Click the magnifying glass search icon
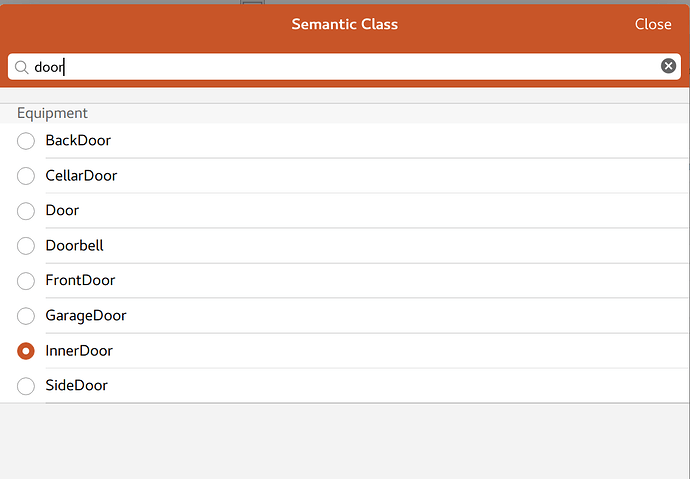 click(x=21, y=67)
